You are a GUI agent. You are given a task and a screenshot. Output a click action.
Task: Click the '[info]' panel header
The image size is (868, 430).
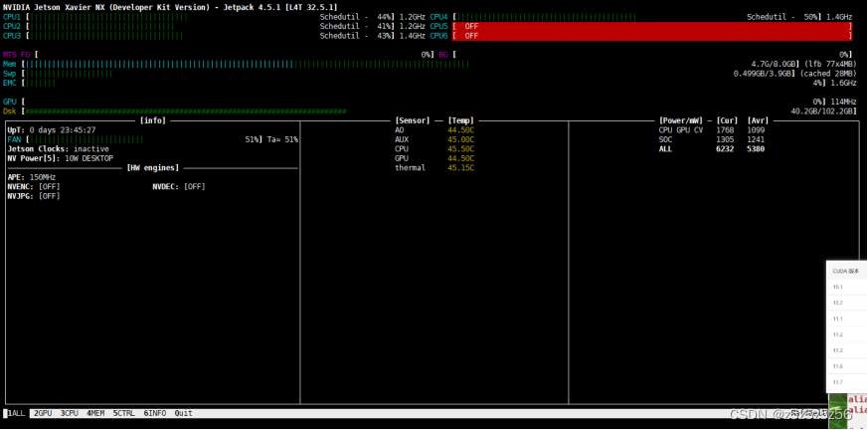[x=153, y=120]
